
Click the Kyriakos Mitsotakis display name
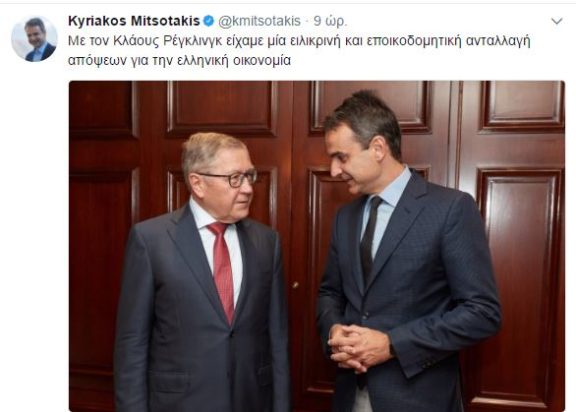tap(134, 21)
